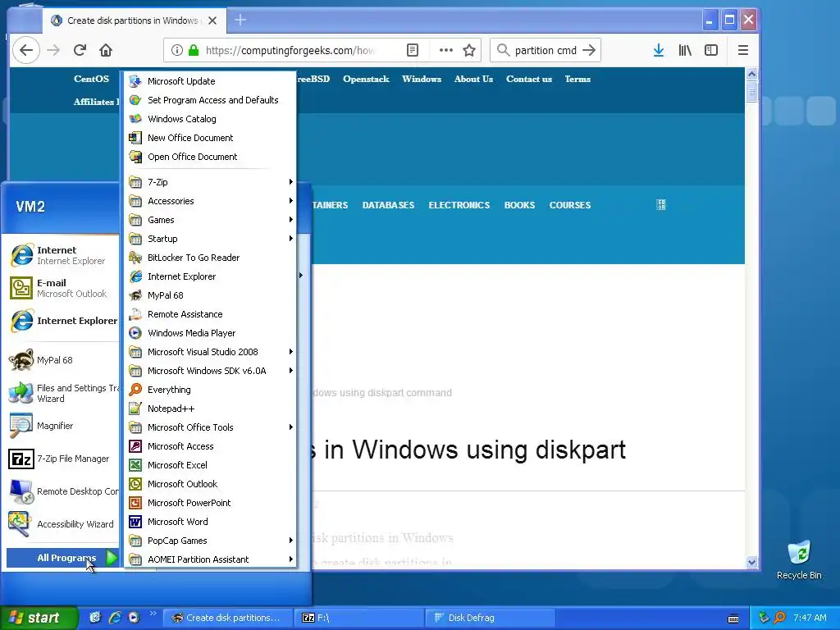Open the browser home page icon
This screenshot has height=630, width=840.
106,50
